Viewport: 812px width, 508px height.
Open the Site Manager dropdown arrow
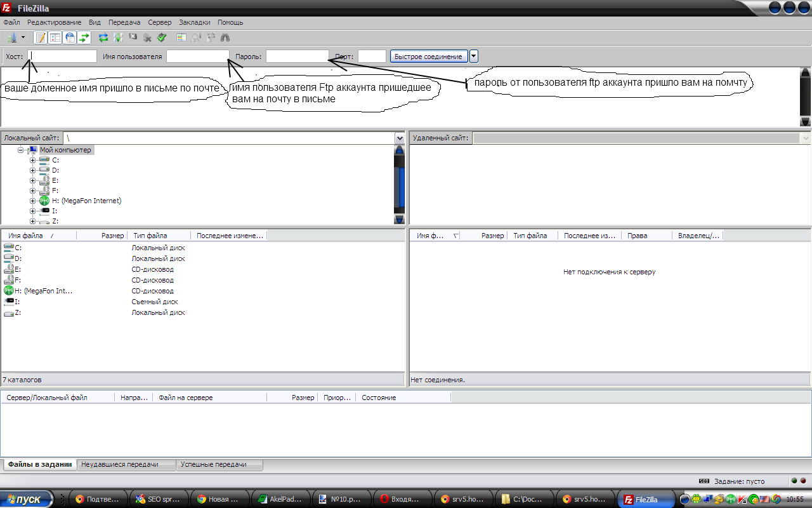(23, 37)
